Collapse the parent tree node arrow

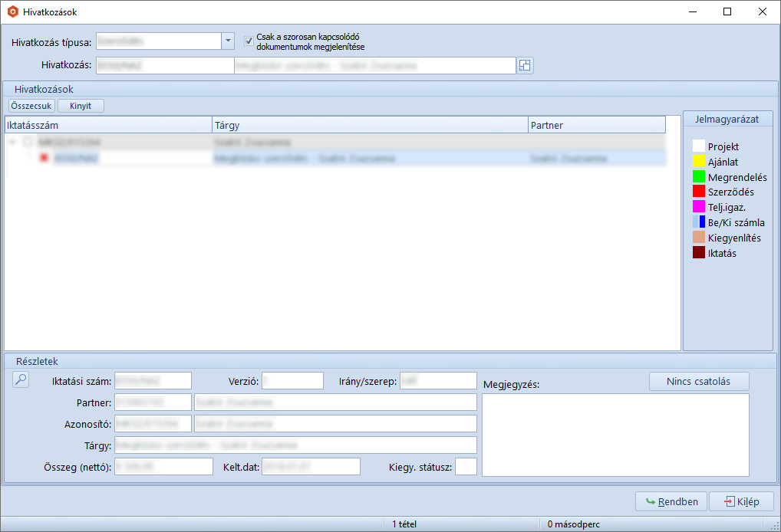click(12, 143)
